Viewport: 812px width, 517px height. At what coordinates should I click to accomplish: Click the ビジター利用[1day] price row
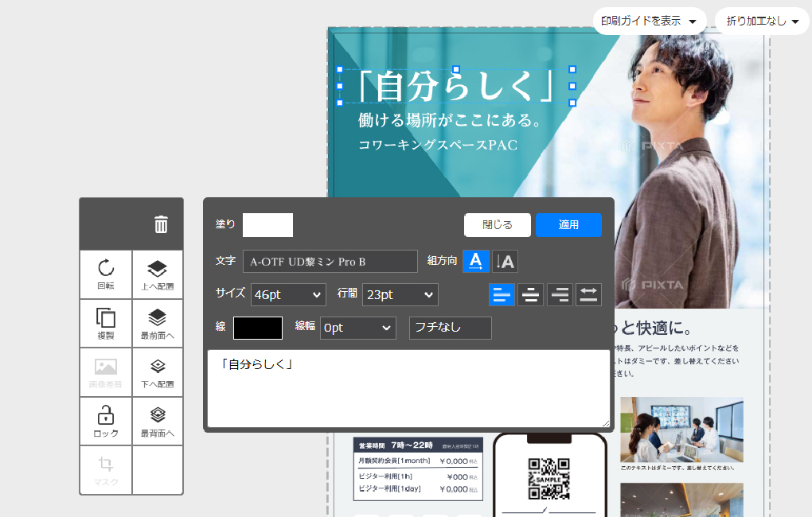(418, 488)
